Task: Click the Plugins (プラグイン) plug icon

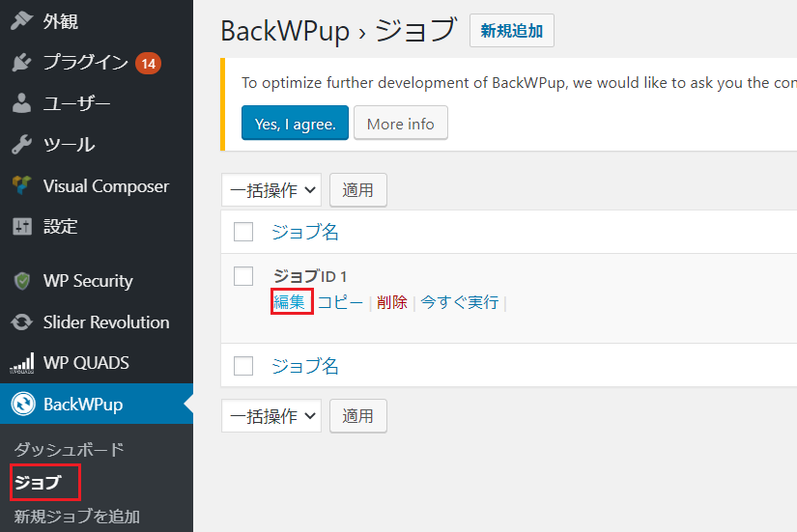Action: click(22, 63)
